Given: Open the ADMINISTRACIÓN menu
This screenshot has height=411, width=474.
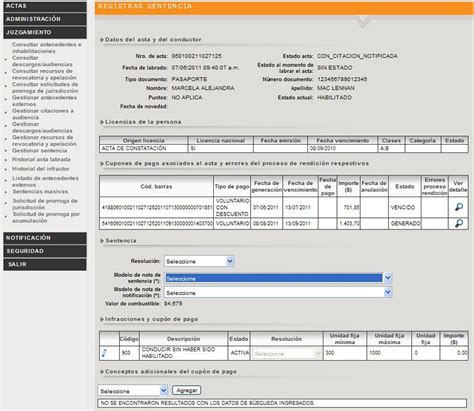Looking at the screenshot, I should click(45, 19).
